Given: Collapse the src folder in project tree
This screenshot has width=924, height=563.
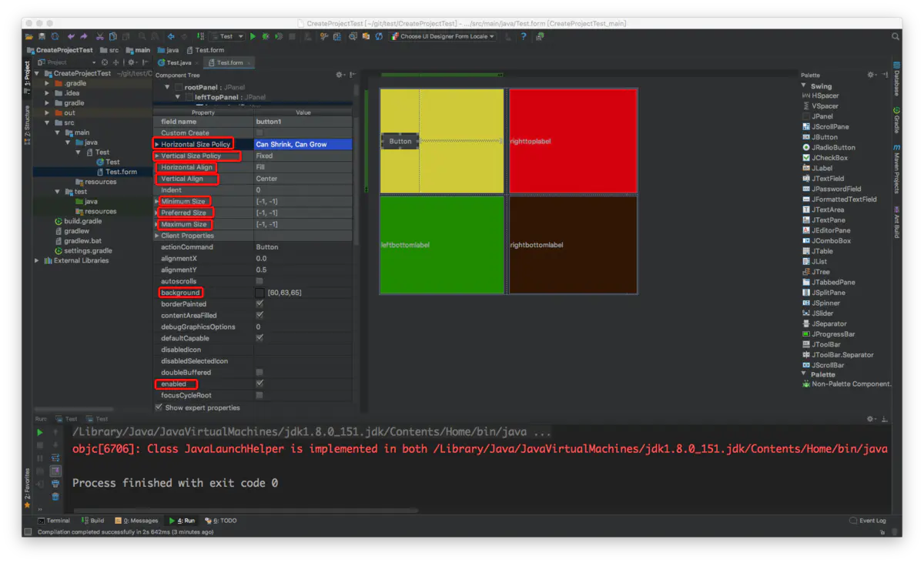Looking at the screenshot, I should [x=47, y=122].
